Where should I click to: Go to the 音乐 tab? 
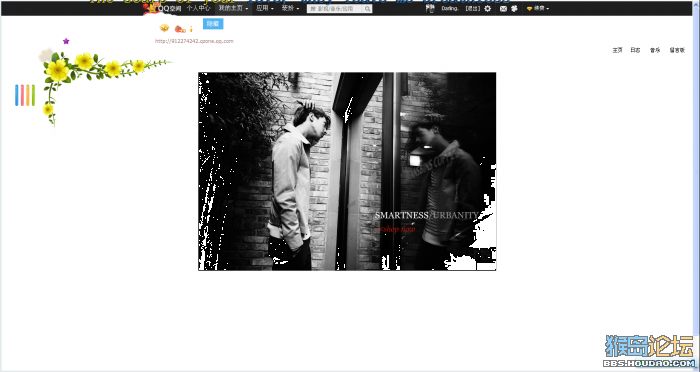pyautogui.click(x=654, y=50)
